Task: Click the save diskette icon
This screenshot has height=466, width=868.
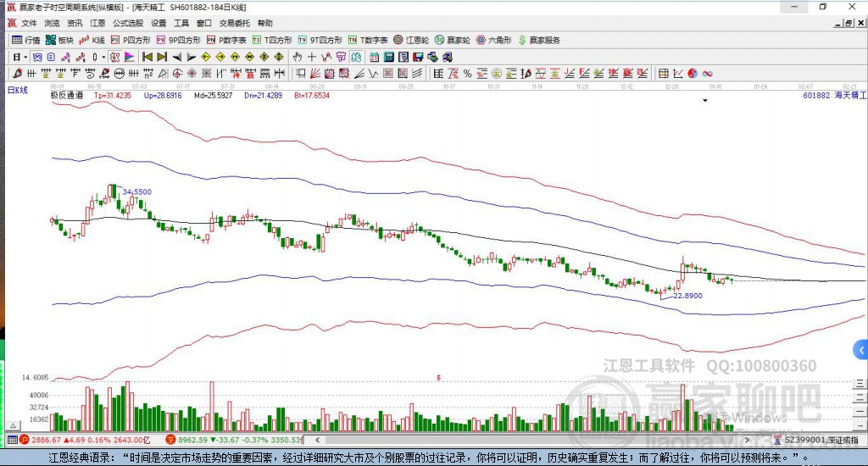Action: pyautogui.click(x=418, y=57)
